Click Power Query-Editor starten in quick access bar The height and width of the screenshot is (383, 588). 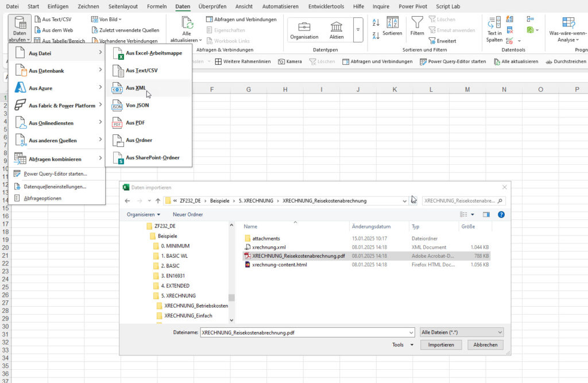(453, 61)
